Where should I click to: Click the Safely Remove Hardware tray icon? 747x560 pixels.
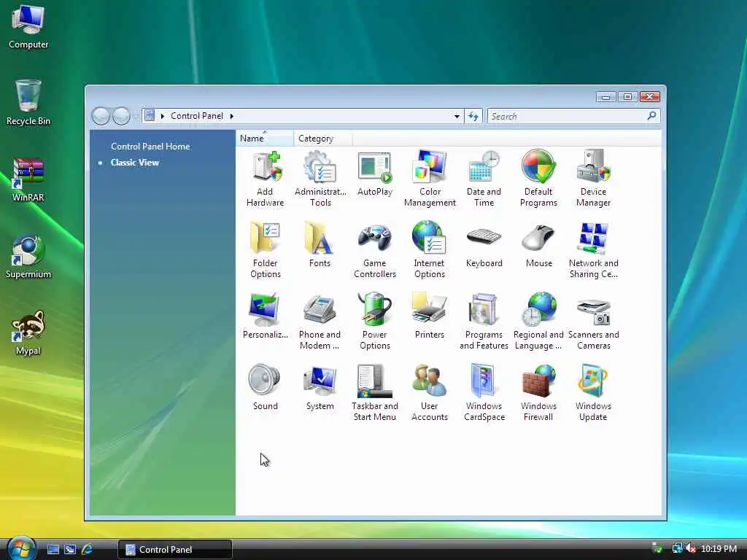click(x=657, y=548)
